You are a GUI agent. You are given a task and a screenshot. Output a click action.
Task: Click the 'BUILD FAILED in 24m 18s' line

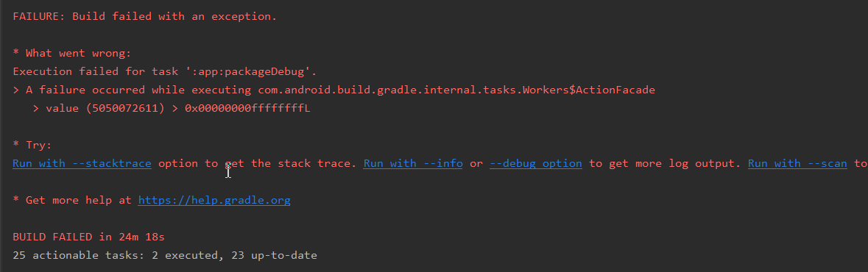(x=88, y=237)
